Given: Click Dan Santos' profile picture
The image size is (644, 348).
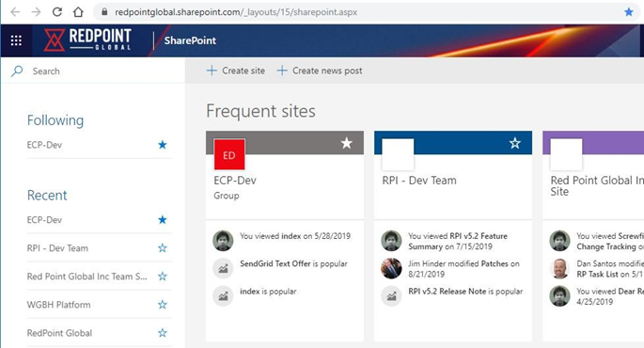Looking at the screenshot, I should pyautogui.click(x=559, y=269).
